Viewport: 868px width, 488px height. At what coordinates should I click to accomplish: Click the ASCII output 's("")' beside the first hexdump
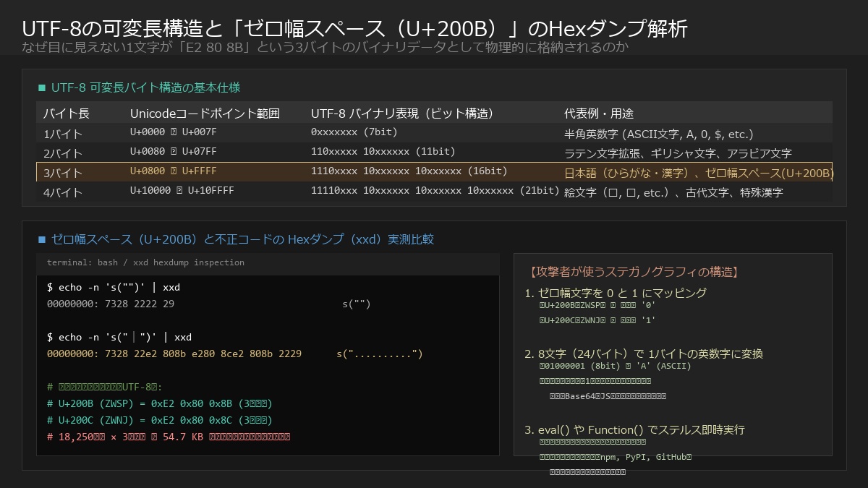[357, 304]
